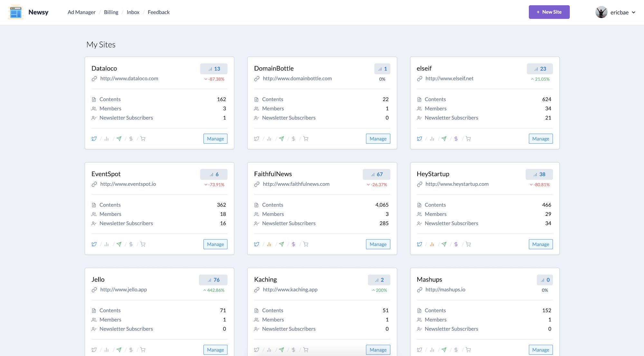Open the http://www.jello.app link
This screenshot has height=356, width=644.
(x=123, y=290)
